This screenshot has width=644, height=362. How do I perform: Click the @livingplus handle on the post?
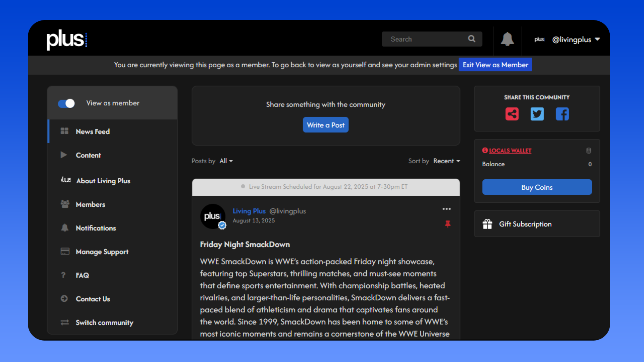click(288, 211)
